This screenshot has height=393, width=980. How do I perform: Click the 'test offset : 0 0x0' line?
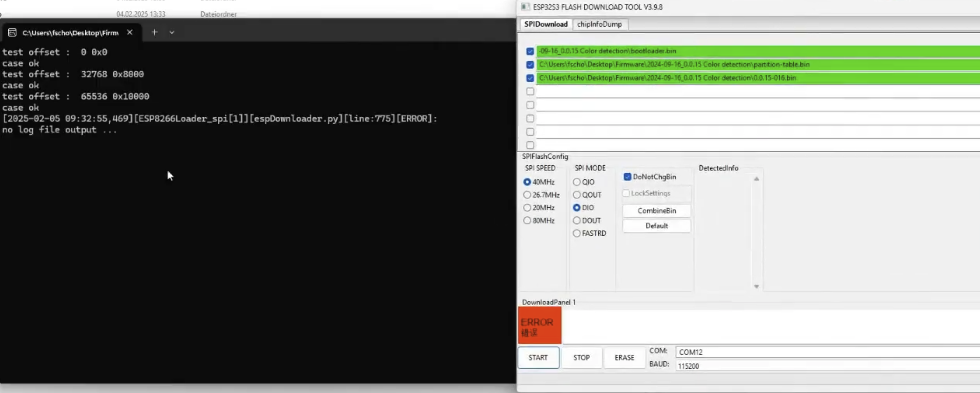point(55,52)
